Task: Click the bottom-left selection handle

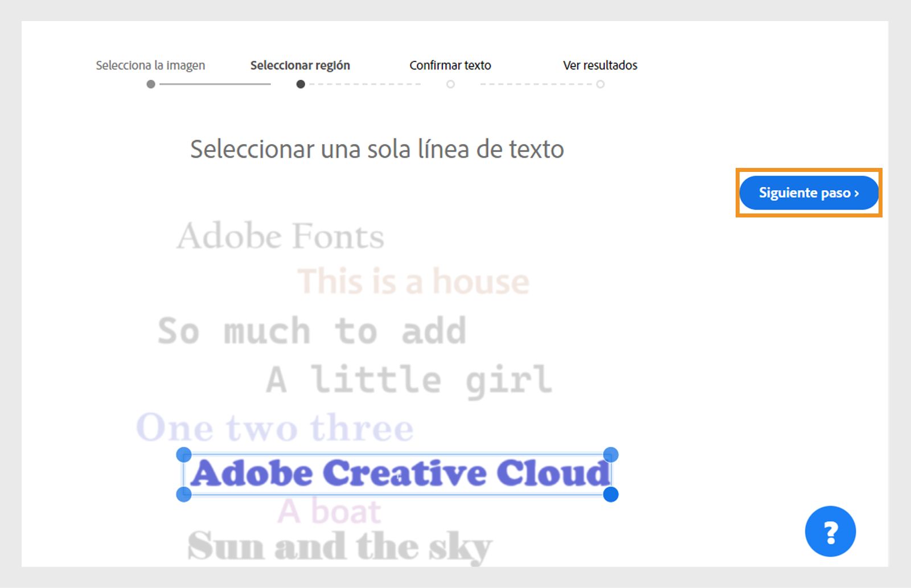Action: point(184,494)
